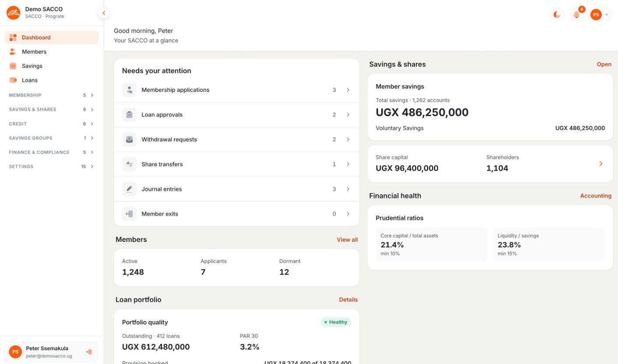
Task: Expand the Credit sidebar section
Action: [51, 124]
